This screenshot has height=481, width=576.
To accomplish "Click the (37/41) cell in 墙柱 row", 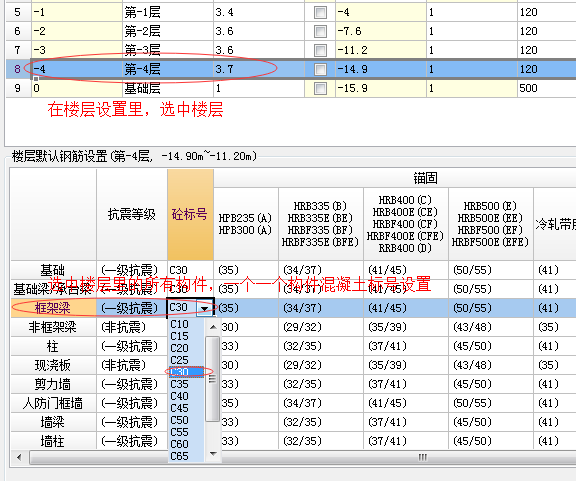I will 406,441.
